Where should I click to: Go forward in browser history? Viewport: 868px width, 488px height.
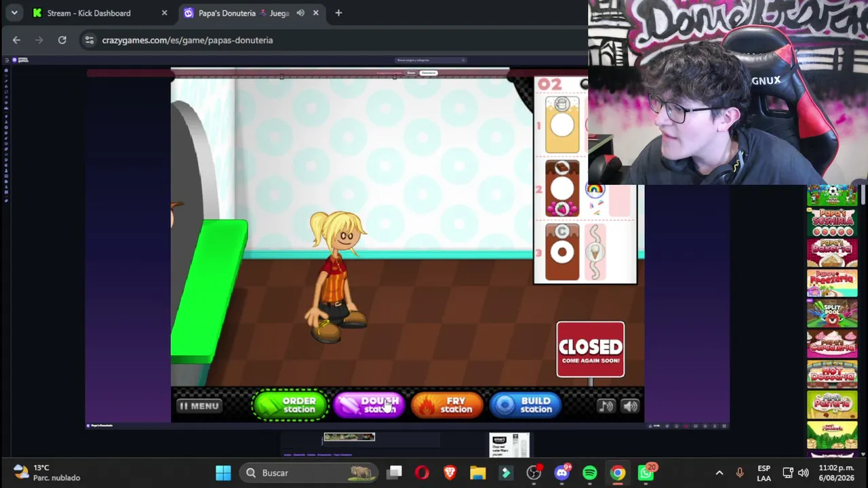click(x=39, y=40)
